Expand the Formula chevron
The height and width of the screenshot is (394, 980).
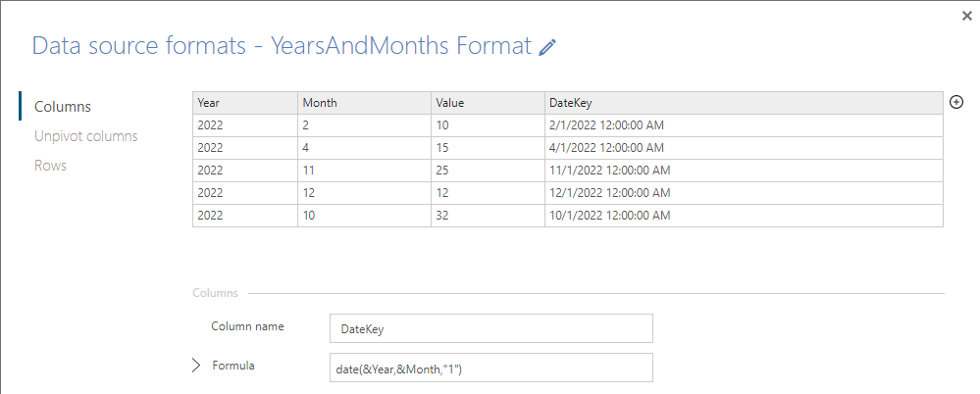coord(196,366)
